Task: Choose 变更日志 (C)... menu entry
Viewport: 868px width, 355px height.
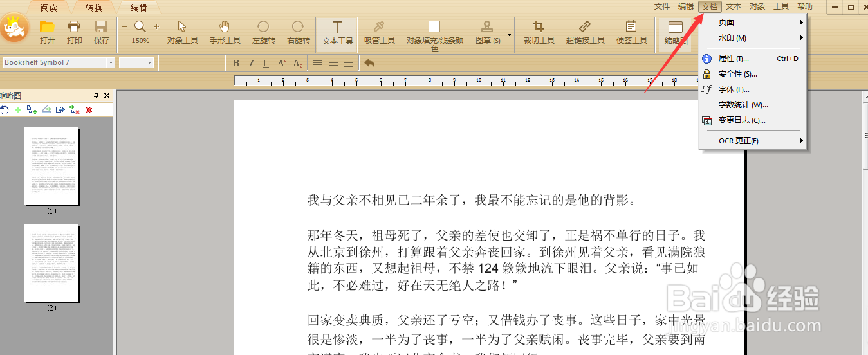Action: click(753, 120)
